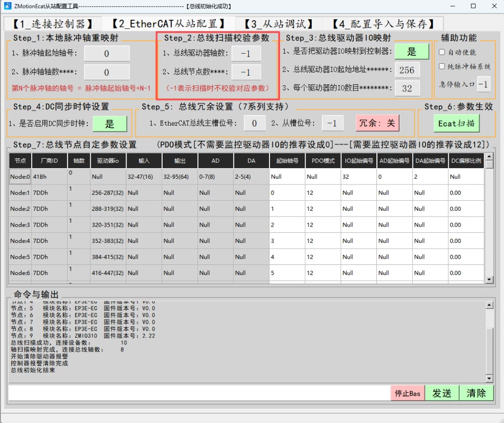
Task: Maximize the ZMotionEcat window
Action: coord(473,6)
